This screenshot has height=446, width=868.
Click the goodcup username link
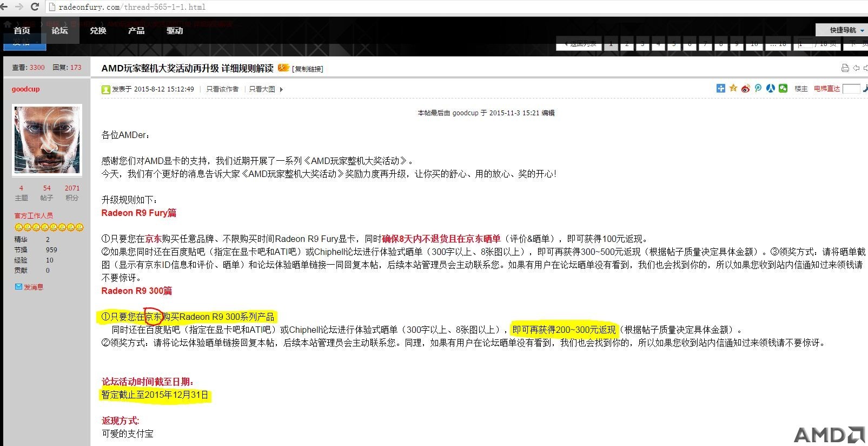[26, 89]
